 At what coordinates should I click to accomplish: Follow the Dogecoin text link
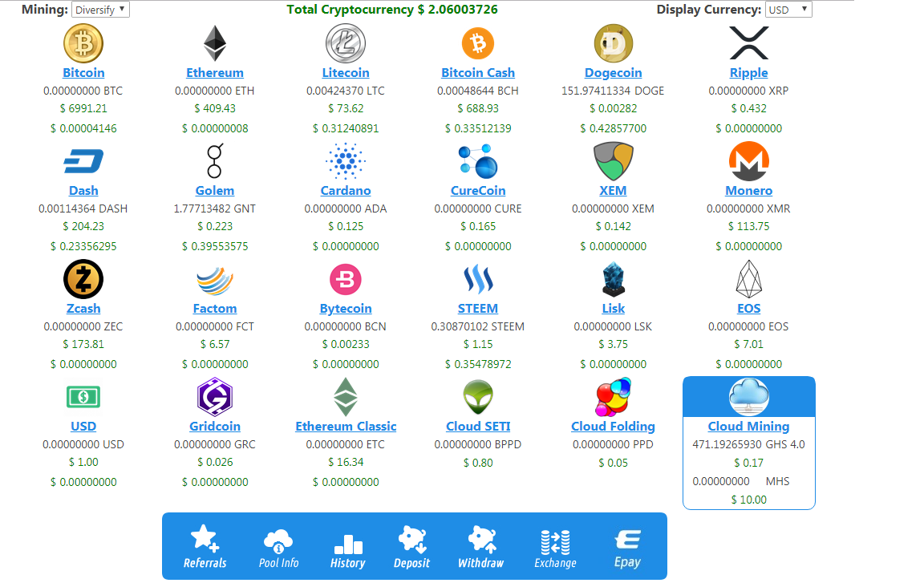tap(613, 72)
